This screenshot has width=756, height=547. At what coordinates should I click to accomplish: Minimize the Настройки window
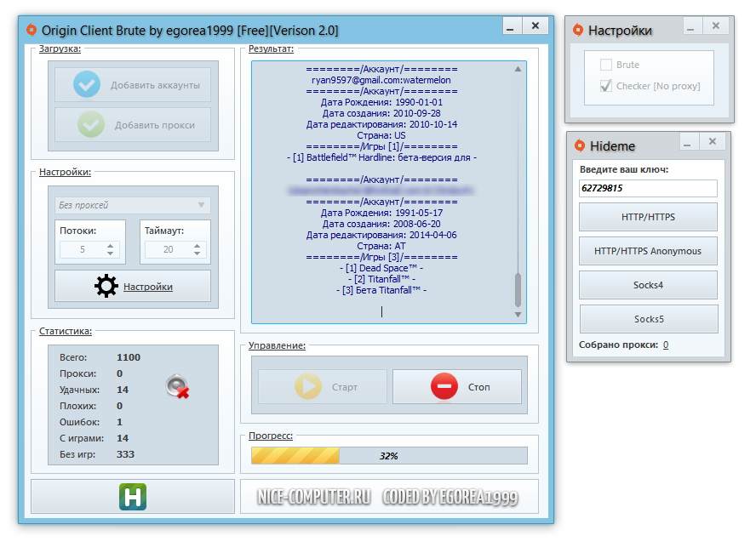692,27
